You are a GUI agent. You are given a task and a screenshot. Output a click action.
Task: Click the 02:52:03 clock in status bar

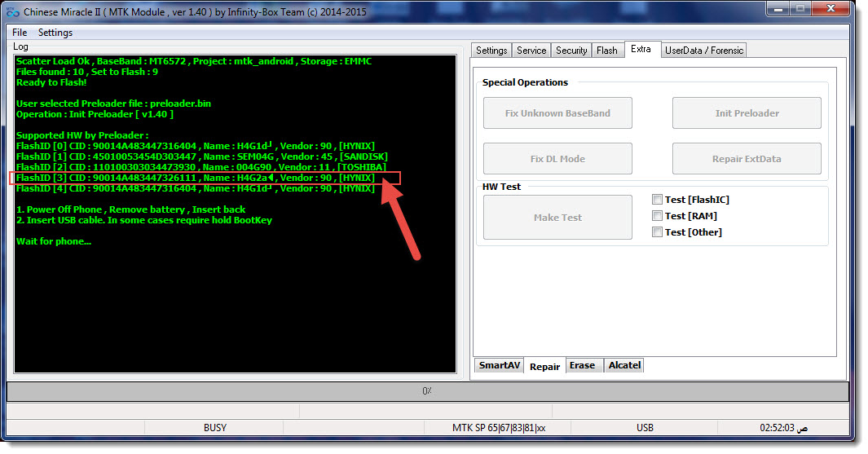click(783, 427)
